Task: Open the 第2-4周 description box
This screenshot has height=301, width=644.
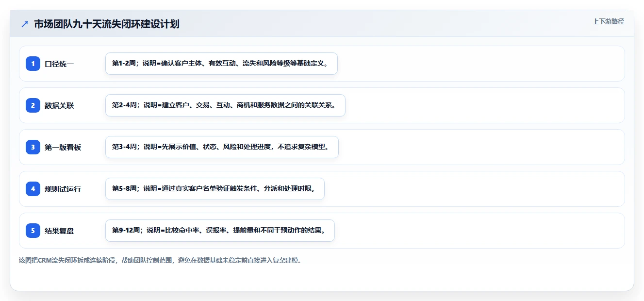Action: [225, 105]
